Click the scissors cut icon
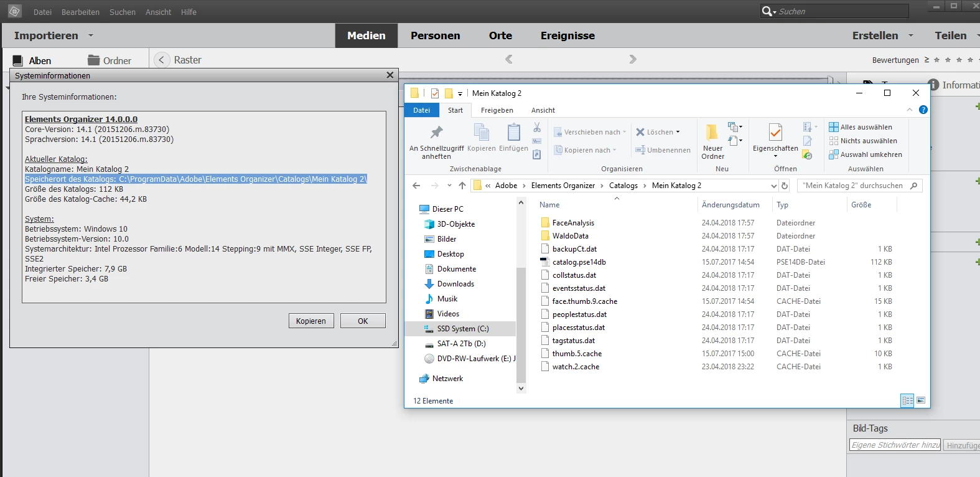980x477 pixels. 537,128
